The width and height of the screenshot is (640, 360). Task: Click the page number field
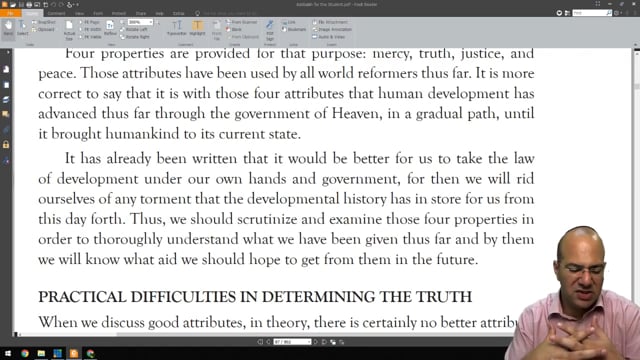point(292,342)
